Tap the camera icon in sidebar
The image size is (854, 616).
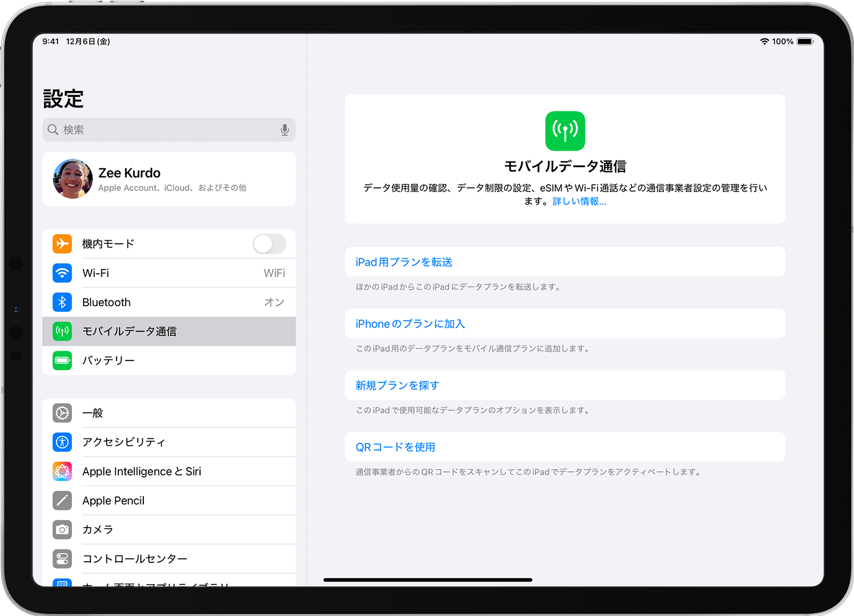coord(62,529)
